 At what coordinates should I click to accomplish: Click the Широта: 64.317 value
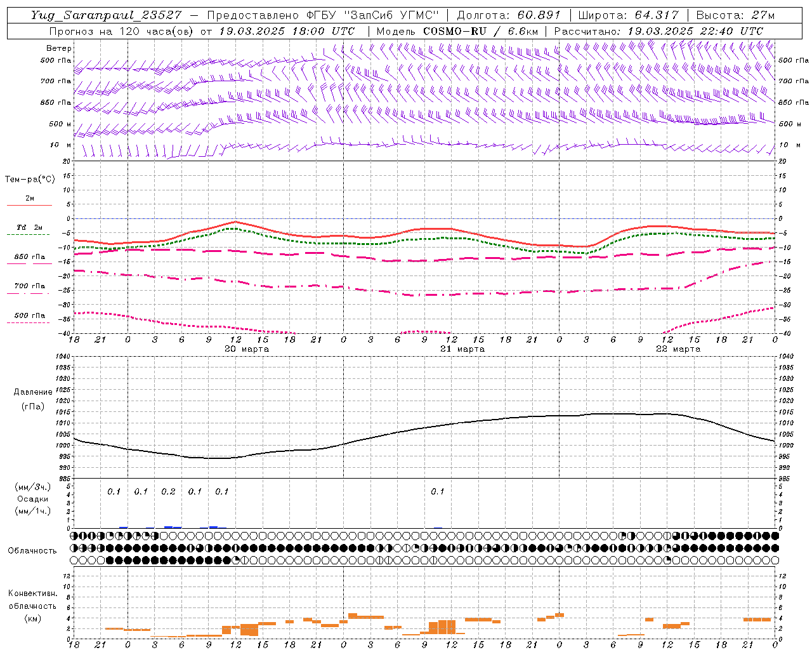[629, 15]
